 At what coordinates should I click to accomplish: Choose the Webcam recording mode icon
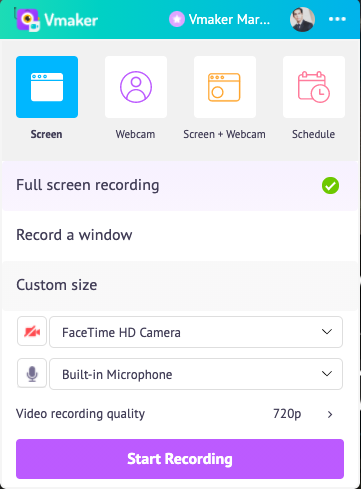tap(136, 87)
